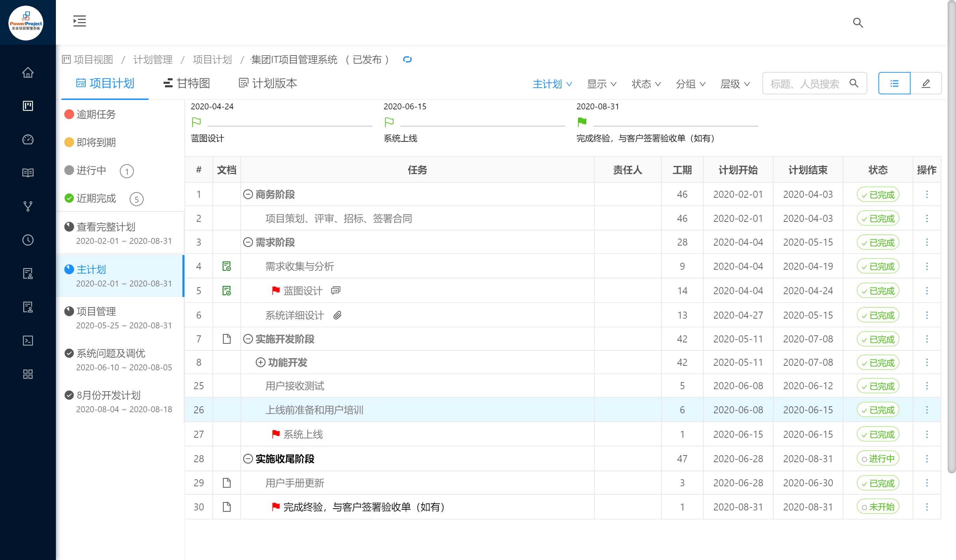
Task: Select 8月份开发计划 in list
Action: tap(120, 402)
